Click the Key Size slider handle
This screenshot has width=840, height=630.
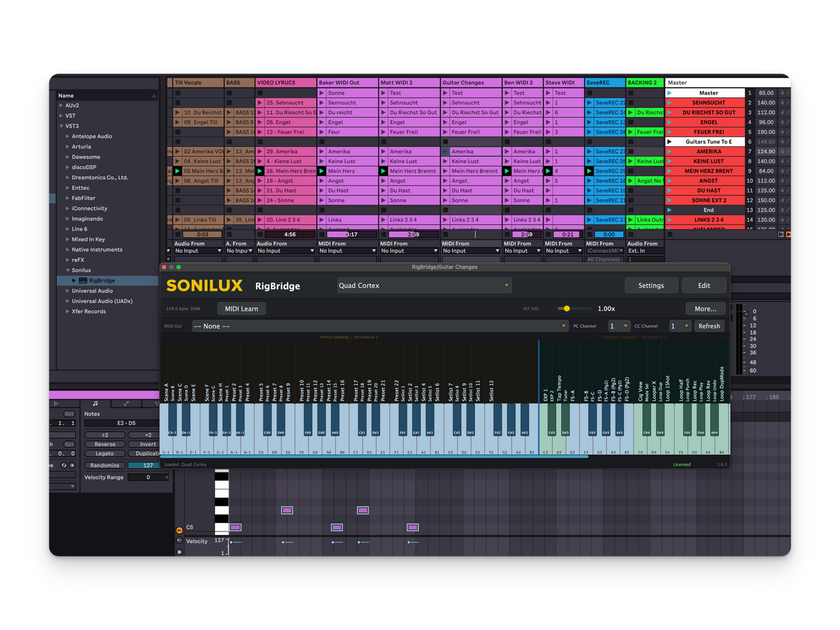(566, 309)
